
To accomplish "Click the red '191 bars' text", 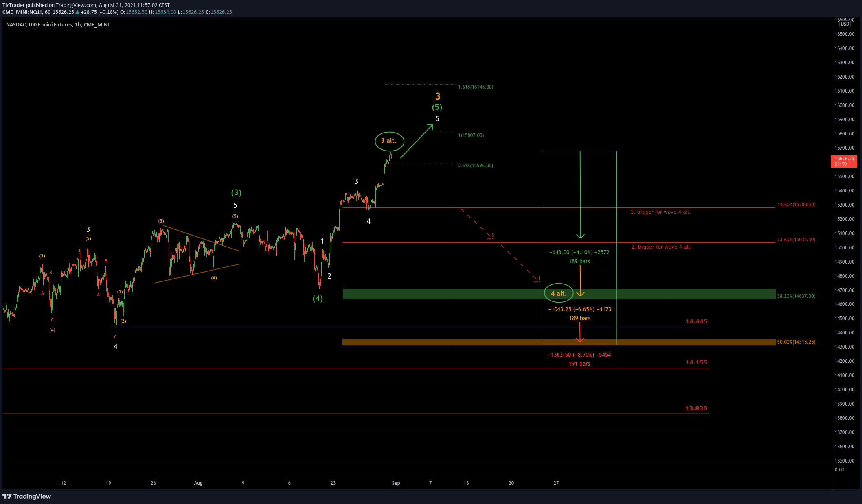I will pos(579,364).
